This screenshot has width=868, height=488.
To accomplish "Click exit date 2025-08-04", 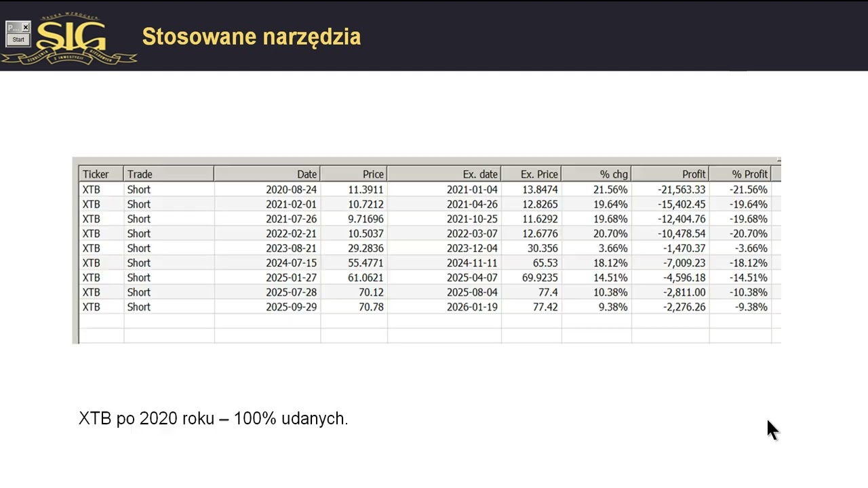I will click(472, 292).
